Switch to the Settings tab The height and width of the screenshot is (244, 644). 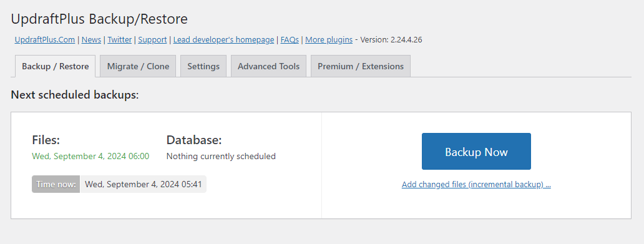(x=203, y=66)
